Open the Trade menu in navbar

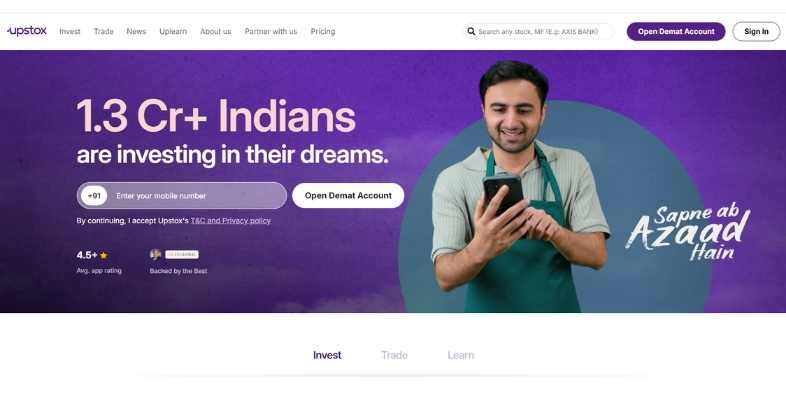coord(104,32)
